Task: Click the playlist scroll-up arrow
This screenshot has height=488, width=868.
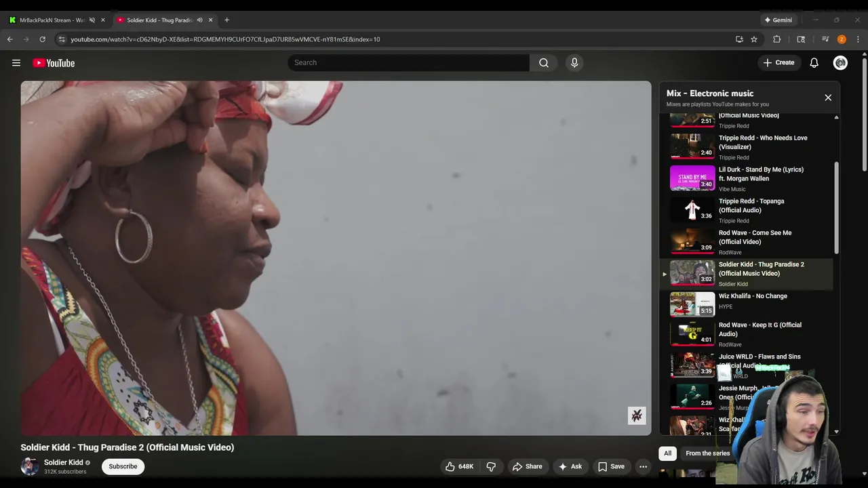Action: pyautogui.click(x=836, y=117)
